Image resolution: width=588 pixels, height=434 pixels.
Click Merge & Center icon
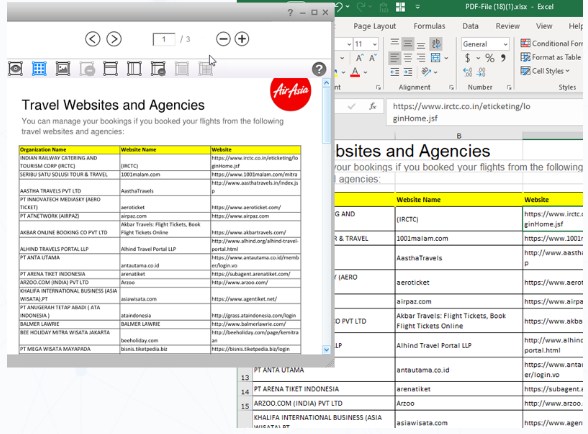435,58
